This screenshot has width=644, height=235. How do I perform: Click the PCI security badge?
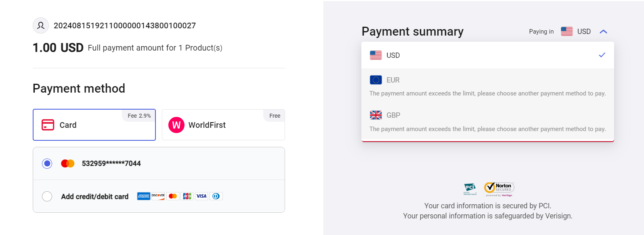click(470, 188)
